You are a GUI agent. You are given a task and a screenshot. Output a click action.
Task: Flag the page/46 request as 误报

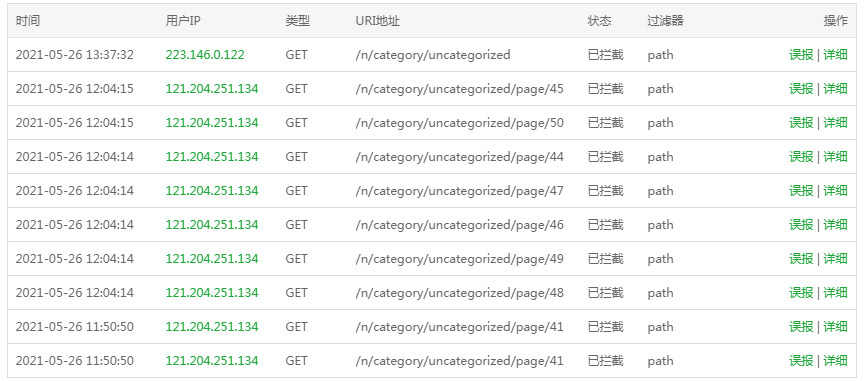pos(801,225)
